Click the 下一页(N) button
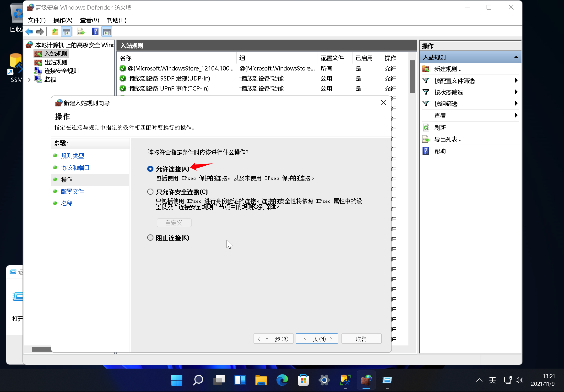564x392 pixels. (x=316, y=339)
